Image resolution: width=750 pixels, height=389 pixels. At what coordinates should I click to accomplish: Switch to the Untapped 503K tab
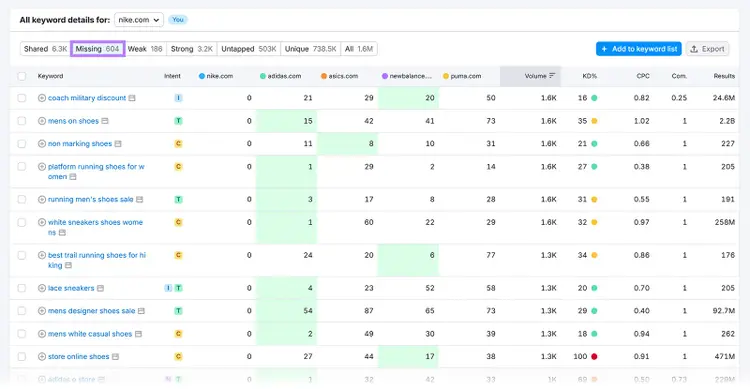(249, 49)
